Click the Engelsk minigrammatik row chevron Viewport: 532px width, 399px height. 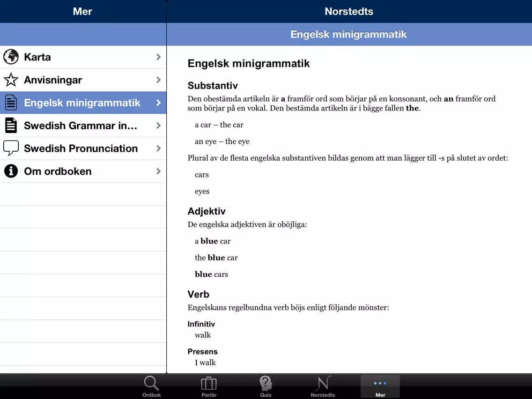coord(158,103)
